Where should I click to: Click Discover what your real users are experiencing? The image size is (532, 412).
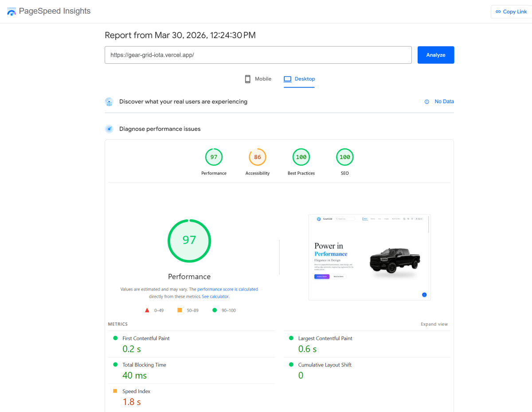(183, 101)
